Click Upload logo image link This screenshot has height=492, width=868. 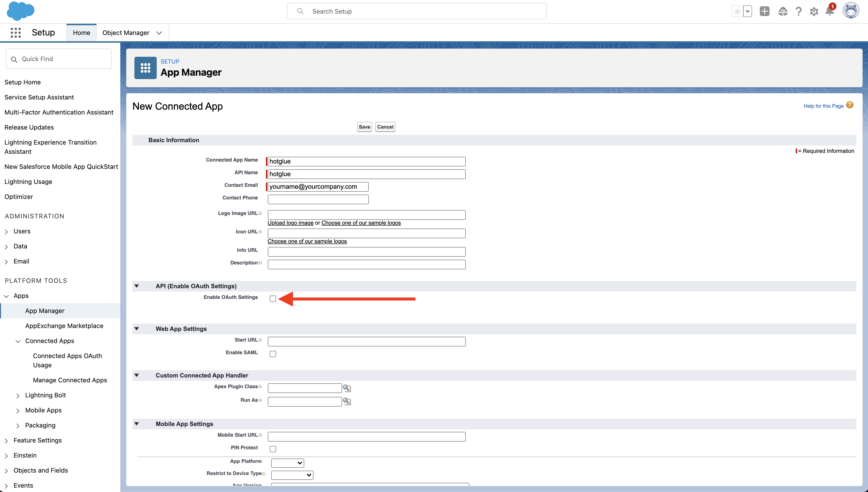[x=290, y=223]
